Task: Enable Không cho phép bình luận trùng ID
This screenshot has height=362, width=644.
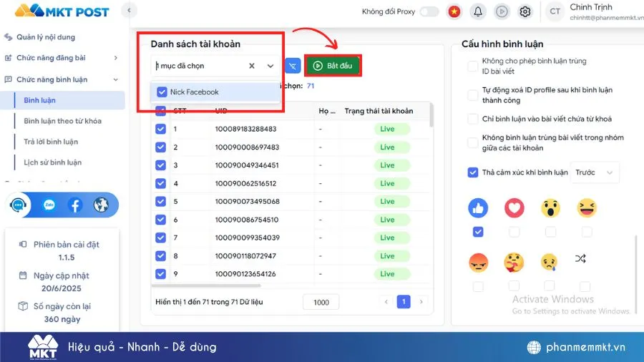Action: pos(473,66)
